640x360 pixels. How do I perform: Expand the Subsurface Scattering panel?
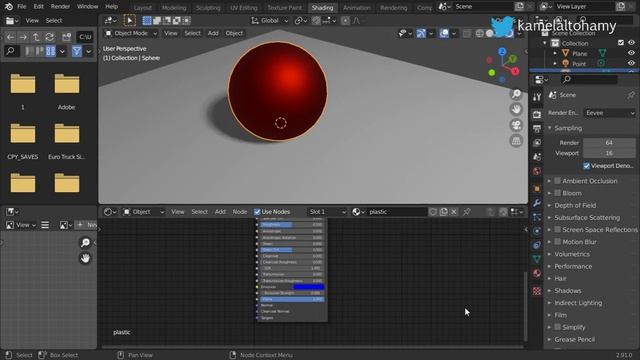pos(550,218)
